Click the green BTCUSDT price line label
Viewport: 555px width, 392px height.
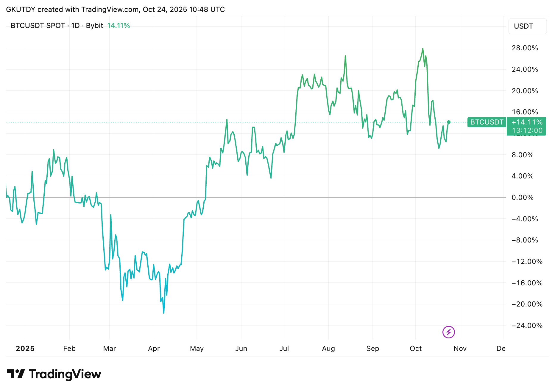coord(487,122)
